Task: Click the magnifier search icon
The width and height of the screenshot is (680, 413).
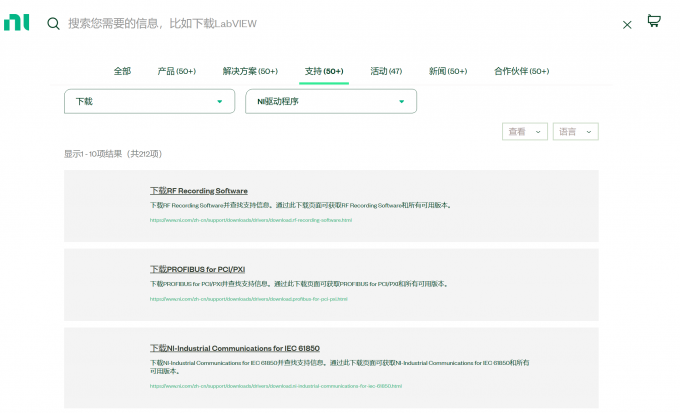Action: coord(53,23)
